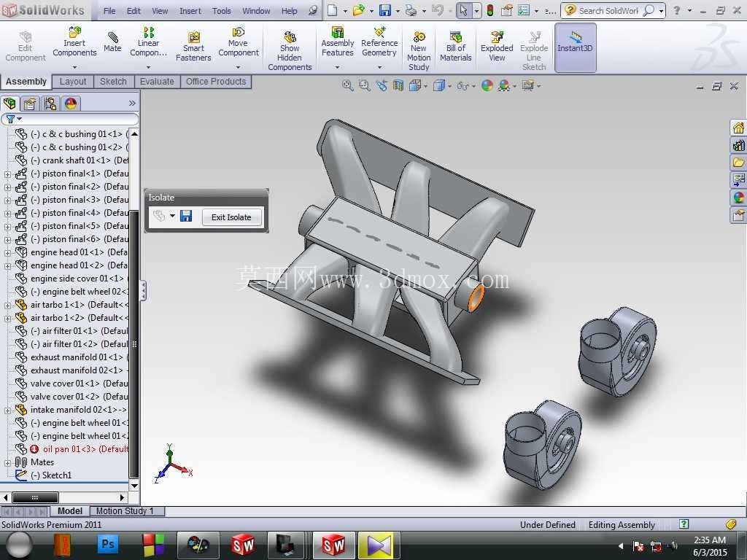Screen dimensions: 747x560
Task: Click the Search SolidWorks input field
Action: pos(608,10)
